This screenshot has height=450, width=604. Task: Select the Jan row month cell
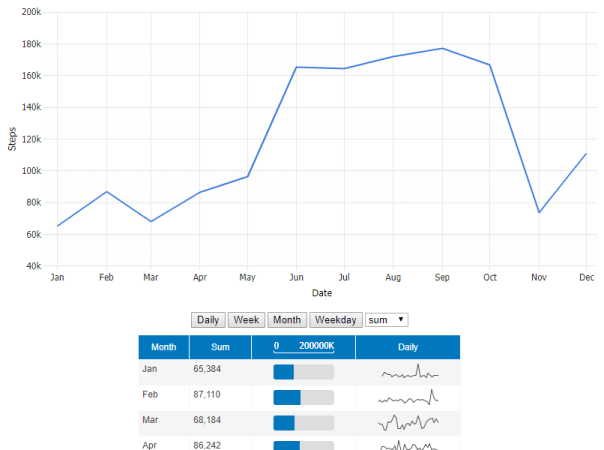(x=150, y=369)
